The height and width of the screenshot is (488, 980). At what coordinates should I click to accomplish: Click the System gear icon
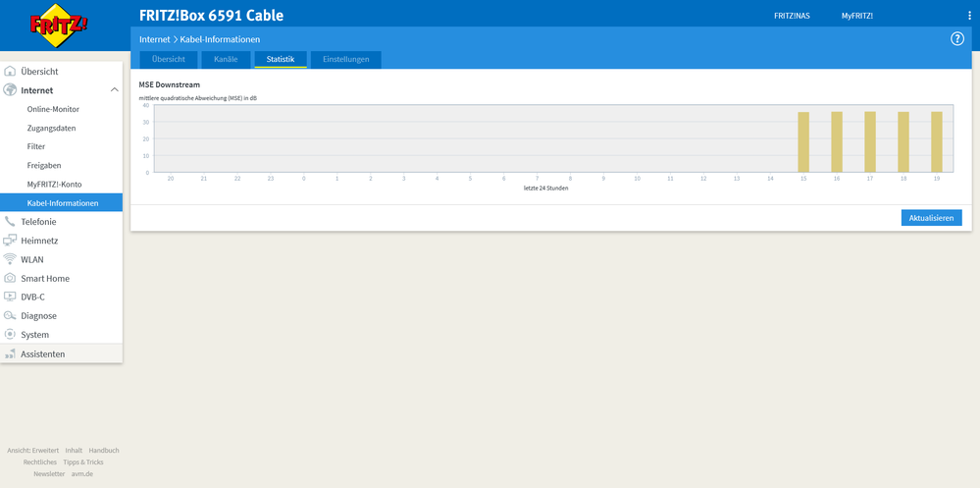click(x=10, y=334)
